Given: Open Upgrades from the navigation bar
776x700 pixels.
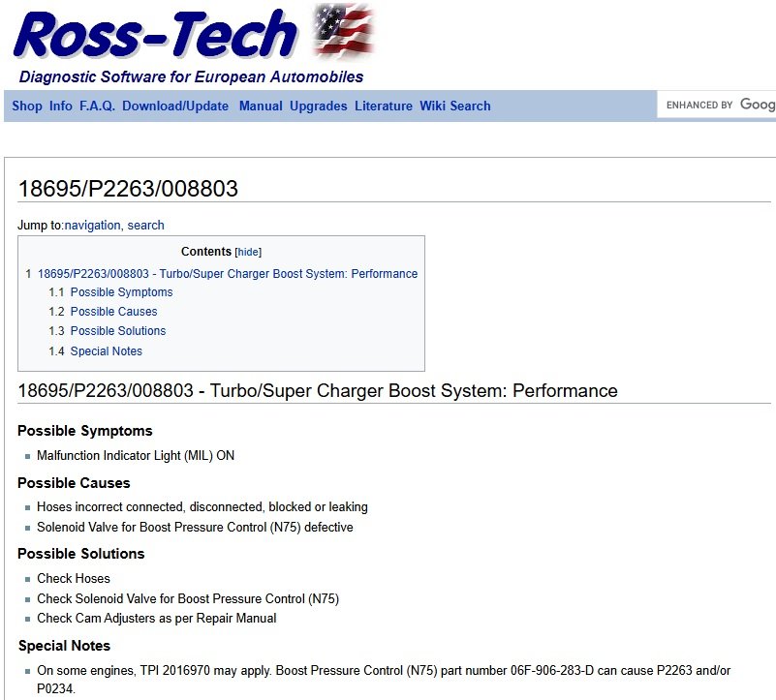Looking at the screenshot, I should pos(318,107).
